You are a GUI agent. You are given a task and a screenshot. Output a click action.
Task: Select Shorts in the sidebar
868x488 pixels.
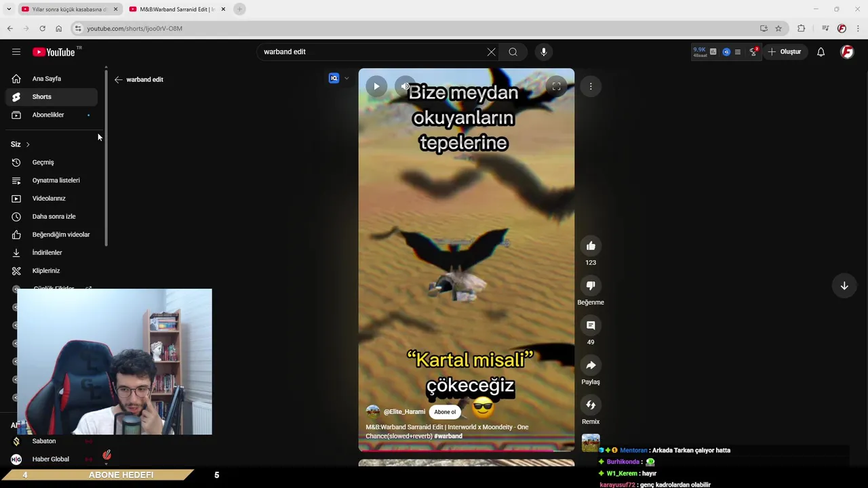click(x=52, y=97)
